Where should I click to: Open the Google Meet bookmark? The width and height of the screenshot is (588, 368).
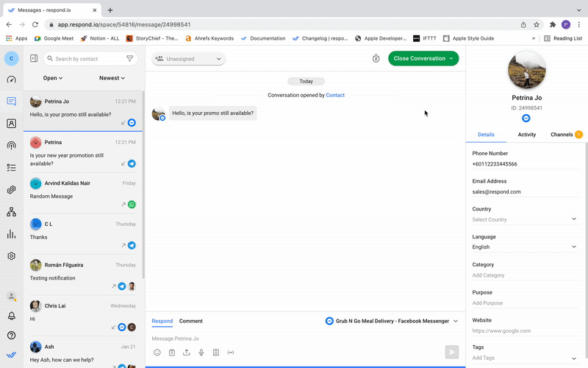[54, 38]
